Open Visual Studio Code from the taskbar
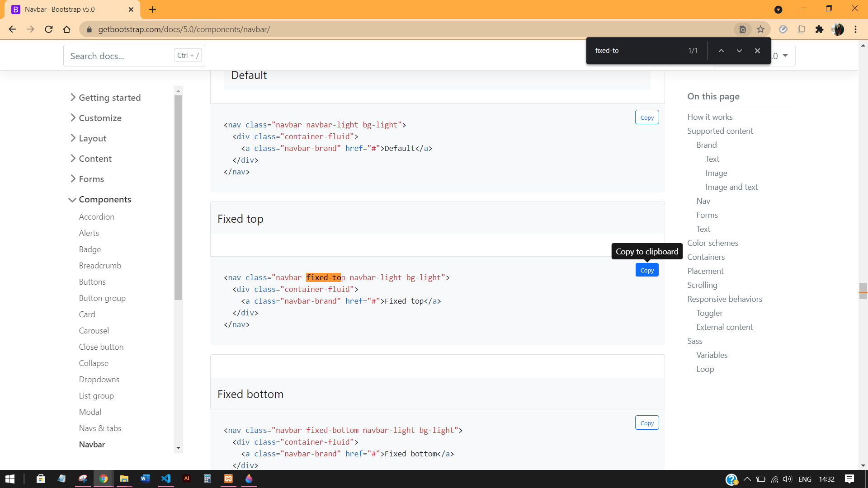The width and height of the screenshot is (868, 488). (x=166, y=479)
